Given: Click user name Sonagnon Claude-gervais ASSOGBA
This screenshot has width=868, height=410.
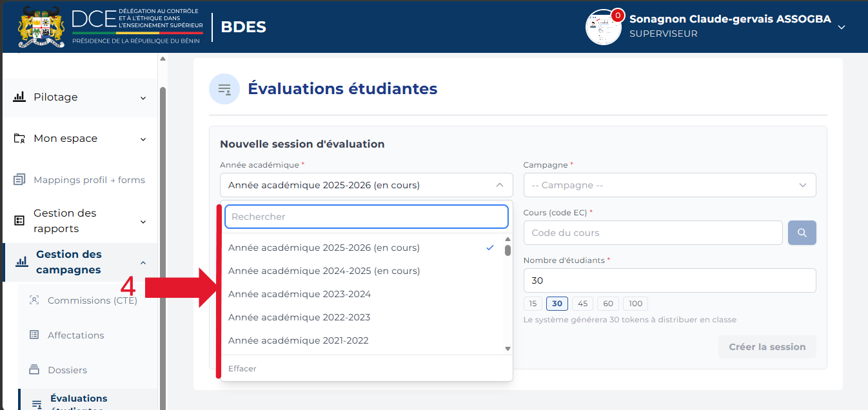Looking at the screenshot, I should [x=730, y=19].
